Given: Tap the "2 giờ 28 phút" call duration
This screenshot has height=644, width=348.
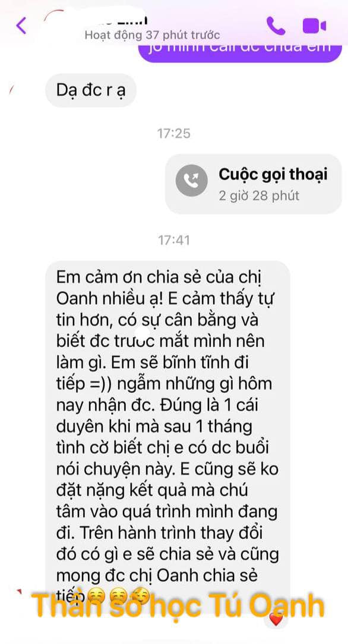Looking at the screenshot, I should pos(259,196).
